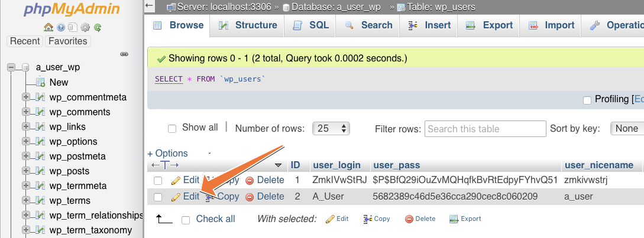This screenshot has height=238, width=644.
Task: Open the + Options link
Action: [167, 153]
